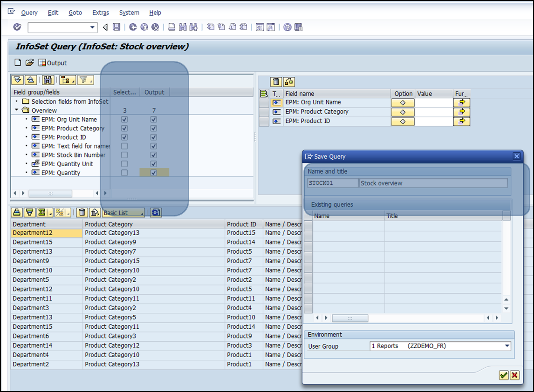Open the User Group dropdown
The image size is (534, 392).
point(507,346)
